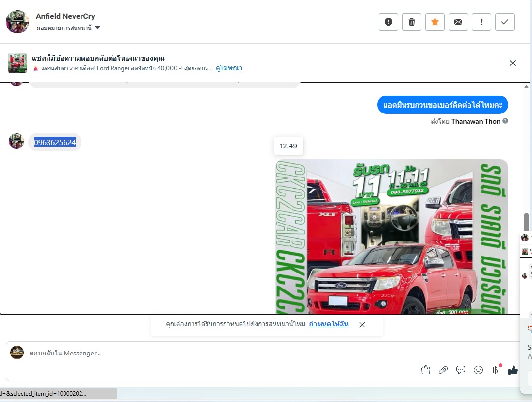Mark conversation as spam icon

click(x=388, y=22)
